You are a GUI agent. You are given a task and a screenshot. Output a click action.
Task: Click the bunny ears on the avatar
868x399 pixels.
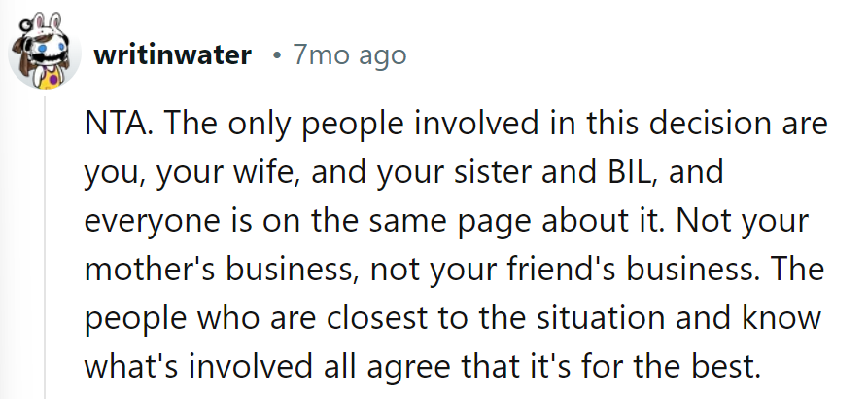[x=47, y=23]
